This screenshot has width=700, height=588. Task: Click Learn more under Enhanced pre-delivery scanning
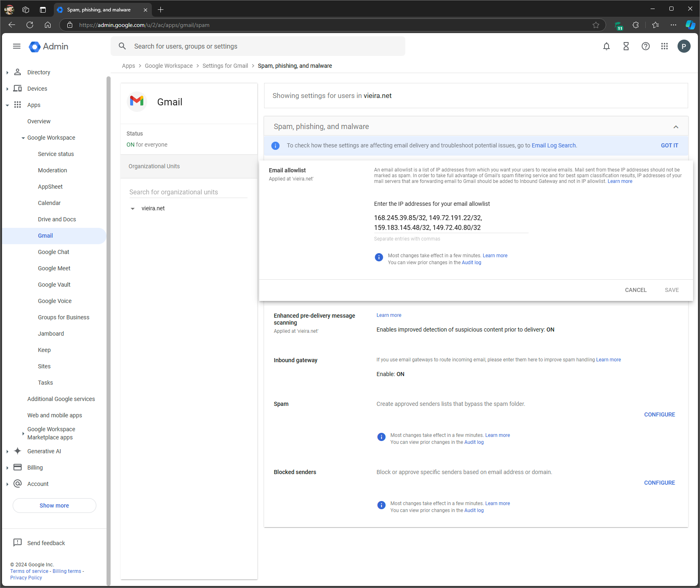point(389,315)
